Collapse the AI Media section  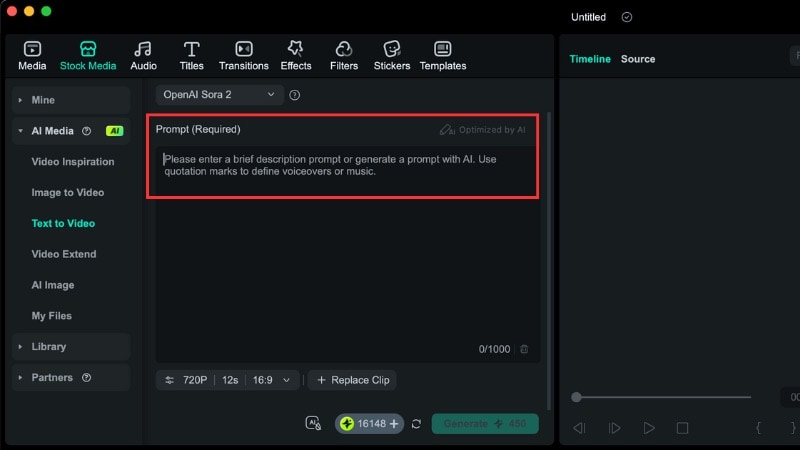[20, 131]
